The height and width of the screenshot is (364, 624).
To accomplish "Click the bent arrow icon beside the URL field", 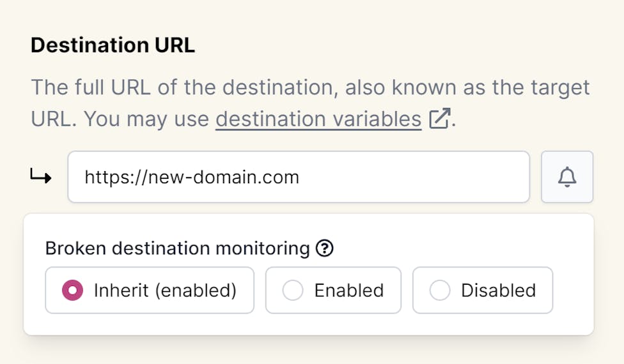I will pyautogui.click(x=41, y=177).
